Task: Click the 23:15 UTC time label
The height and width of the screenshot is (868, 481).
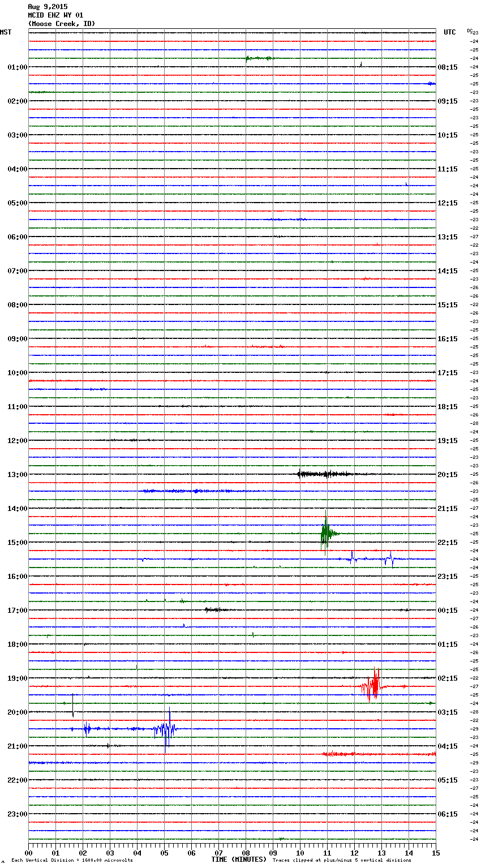Action: point(448,576)
